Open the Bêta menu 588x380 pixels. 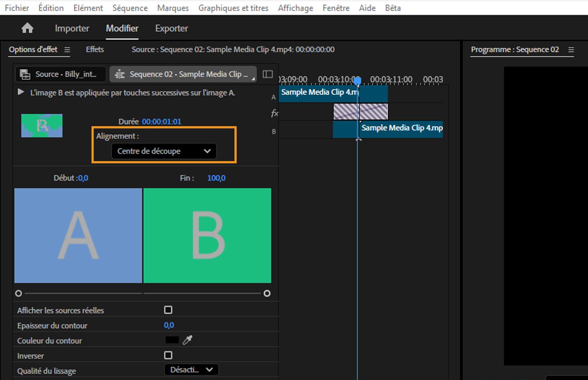[393, 8]
